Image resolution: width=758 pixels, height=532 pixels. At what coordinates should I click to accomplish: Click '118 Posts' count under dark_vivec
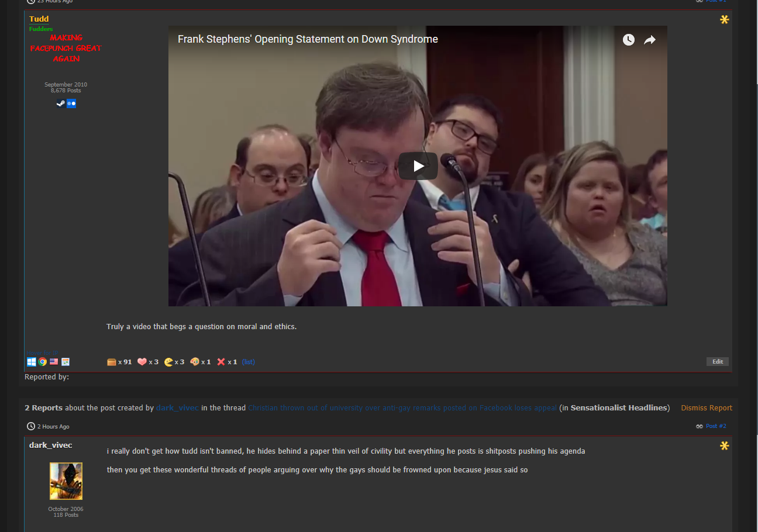pos(66,515)
